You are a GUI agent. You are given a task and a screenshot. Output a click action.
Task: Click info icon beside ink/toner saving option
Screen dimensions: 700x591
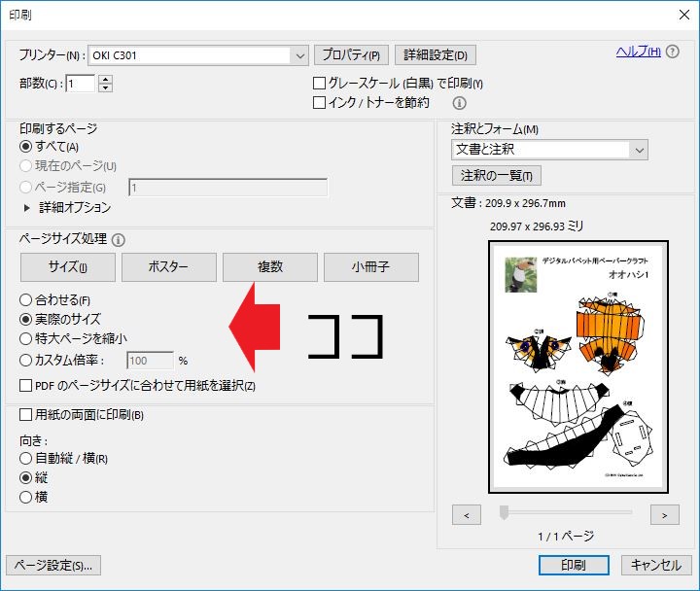tap(459, 103)
